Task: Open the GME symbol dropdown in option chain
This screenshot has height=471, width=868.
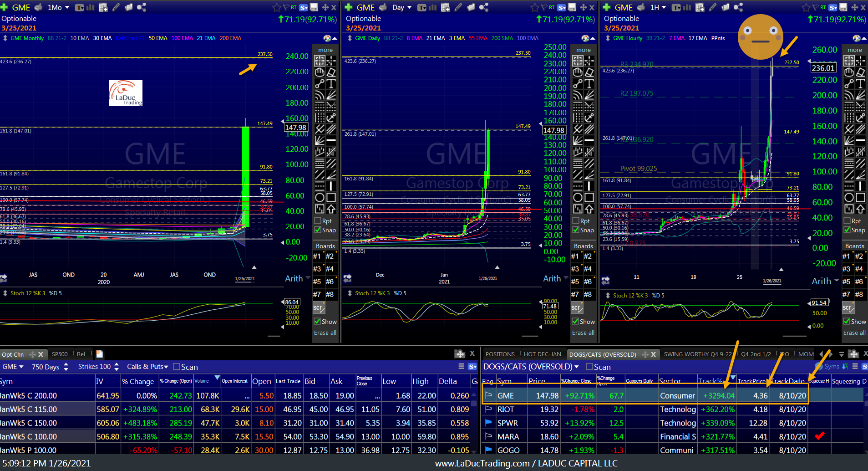Action: 13,367
